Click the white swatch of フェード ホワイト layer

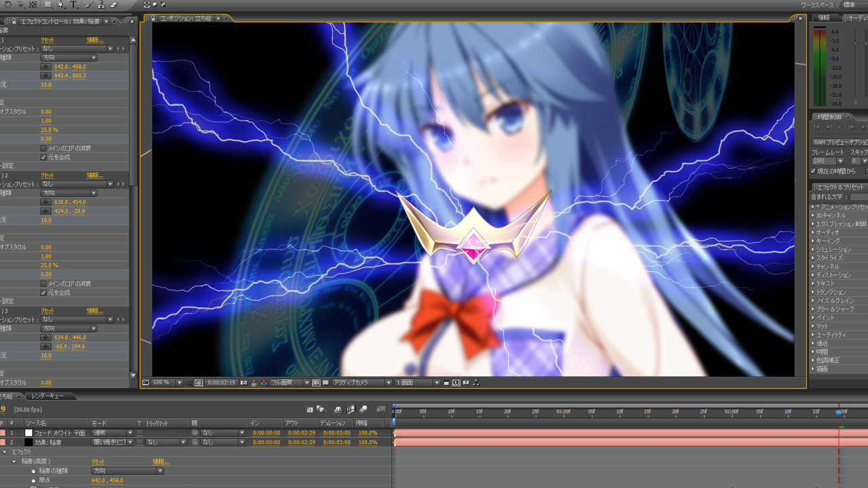[28, 432]
